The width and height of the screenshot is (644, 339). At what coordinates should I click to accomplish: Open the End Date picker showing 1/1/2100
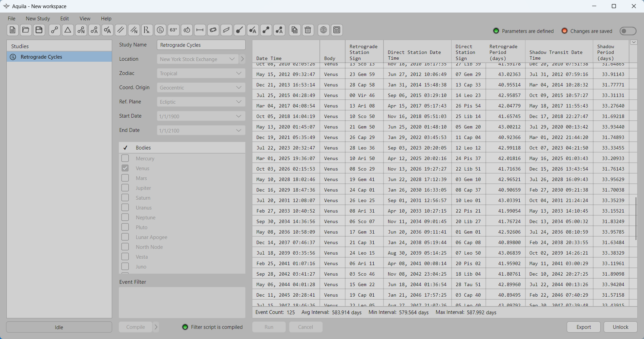(201, 131)
